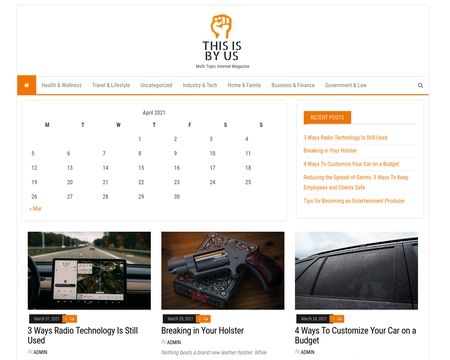Open 'Reducing the Spread of Germs' recent post
The width and height of the screenshot is (450, 360).
click(356, 182)
